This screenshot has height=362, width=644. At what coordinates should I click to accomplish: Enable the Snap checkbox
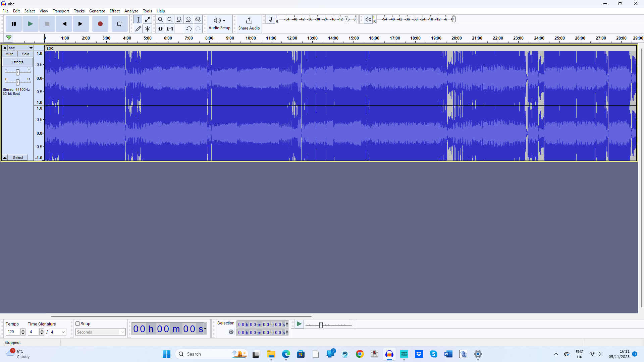pos(78,324)
